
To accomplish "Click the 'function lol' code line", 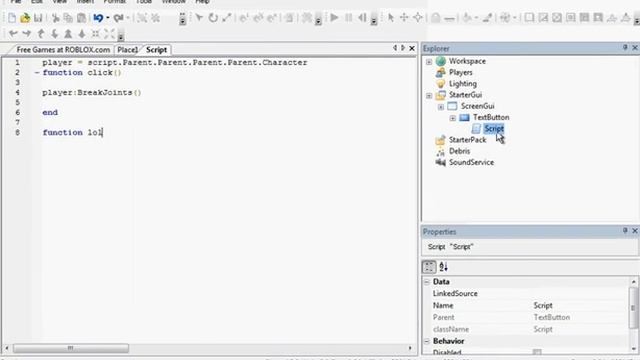I will (72, 133).
